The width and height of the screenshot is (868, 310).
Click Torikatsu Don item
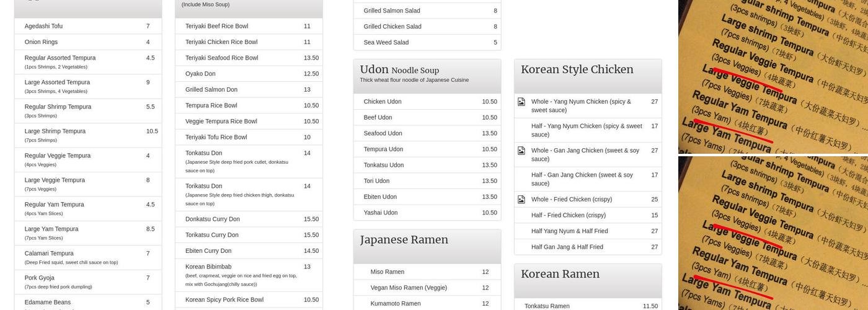click(249, 194)
